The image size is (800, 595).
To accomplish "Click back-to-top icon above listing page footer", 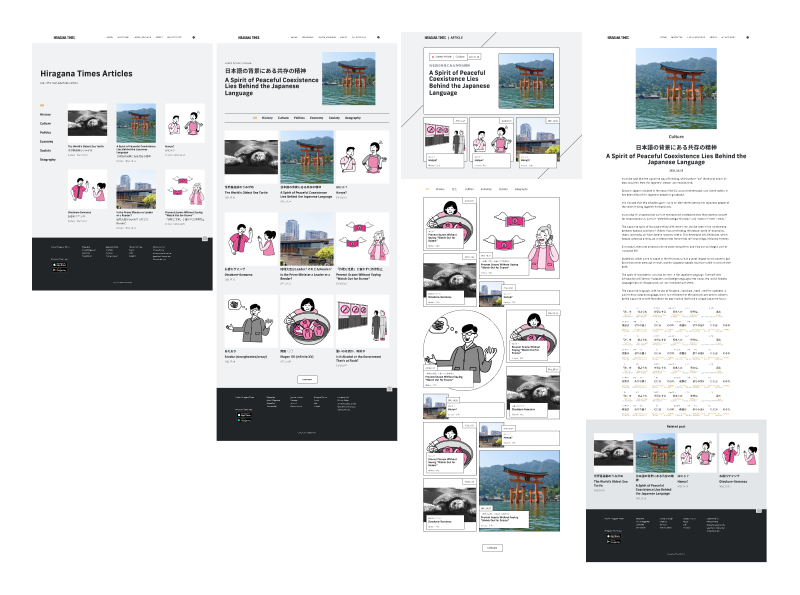I will pos(389,389).
